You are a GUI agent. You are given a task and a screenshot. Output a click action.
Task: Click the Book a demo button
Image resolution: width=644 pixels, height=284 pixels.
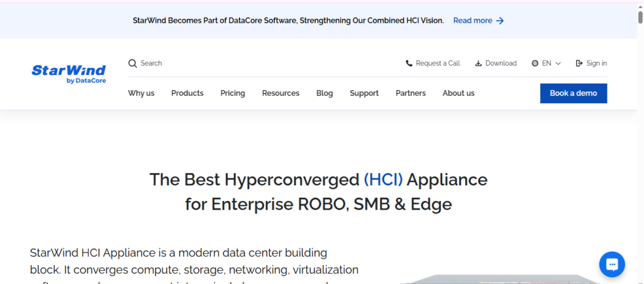[574, 93]
